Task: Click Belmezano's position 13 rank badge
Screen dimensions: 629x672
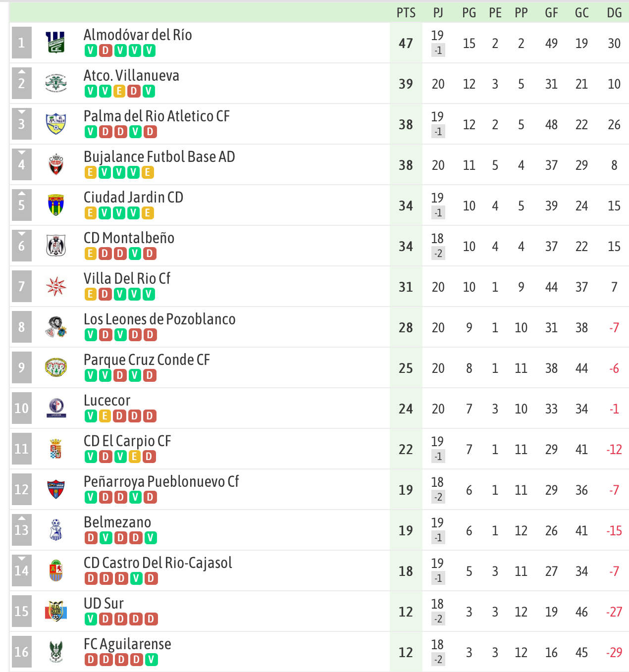Action: tap(21, 530)
